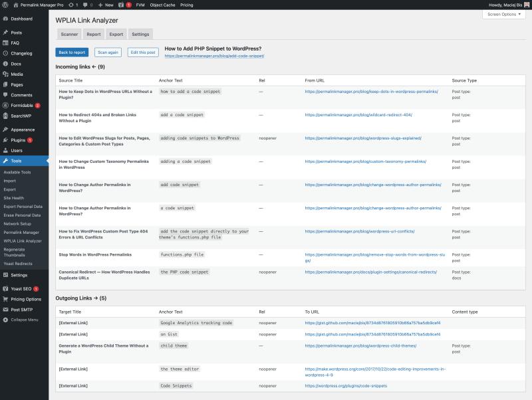This screenshot has width=532, height=400.
Task: Click the Formidable icon in sidebar
Action: pyautogui.click(x=5, y=106)
